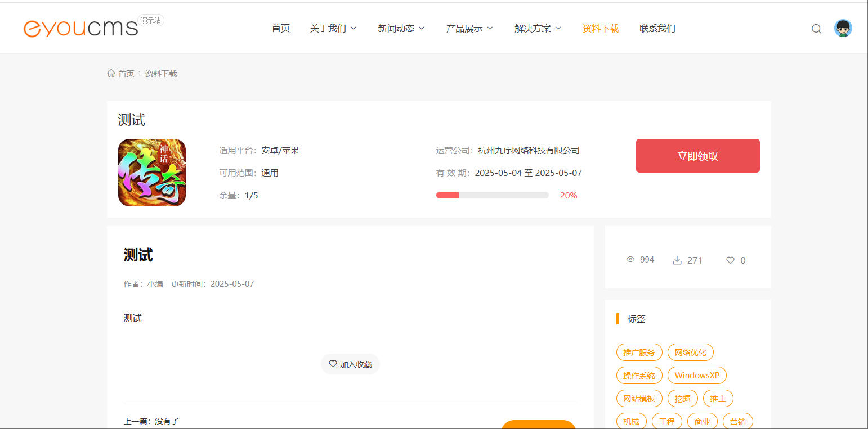Click the 标签 sidebar heading
The height and width of the screenshot is (429, 868).
click(x=636, y=319)
